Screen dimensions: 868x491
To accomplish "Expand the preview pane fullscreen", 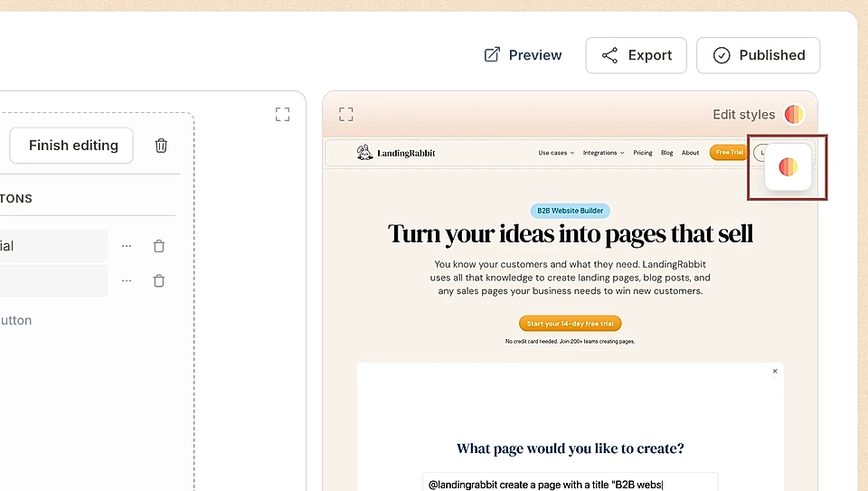I will point(346,115).
